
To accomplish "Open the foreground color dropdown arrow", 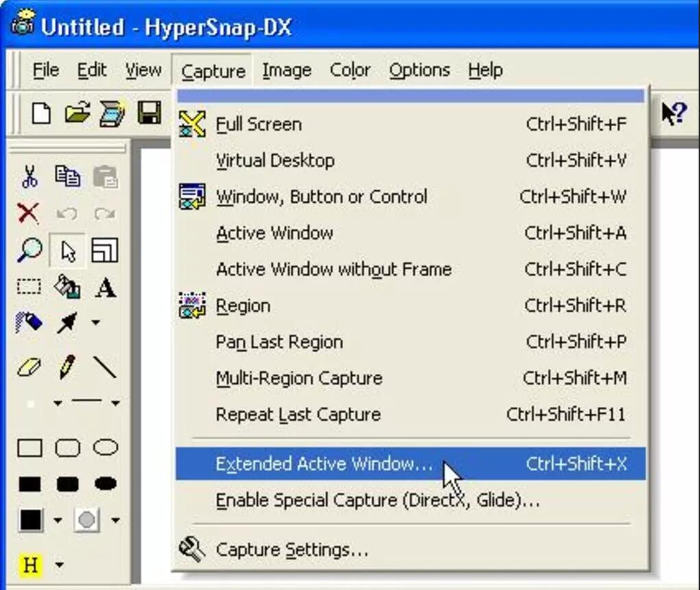I will [58, 521].
